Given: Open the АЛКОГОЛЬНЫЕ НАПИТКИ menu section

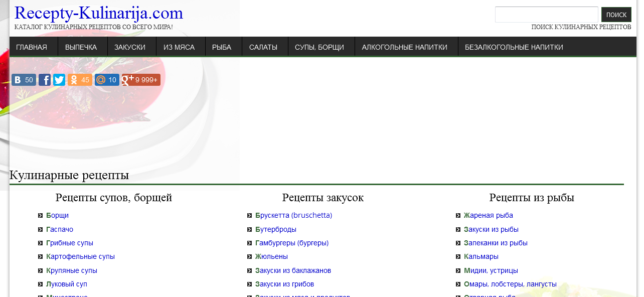Looking at the screenshot, I should tap(404, 47).
